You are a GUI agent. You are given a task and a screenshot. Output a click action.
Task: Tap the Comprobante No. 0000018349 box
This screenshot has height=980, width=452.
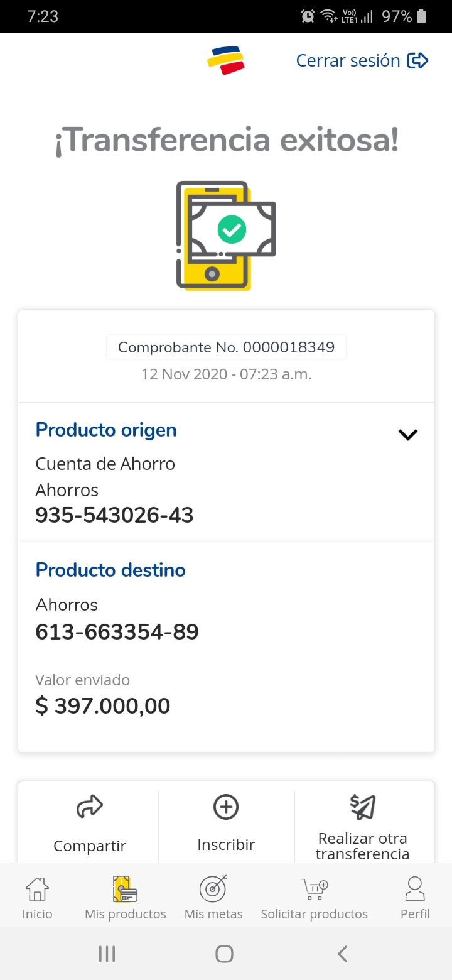tap(226, 347)
